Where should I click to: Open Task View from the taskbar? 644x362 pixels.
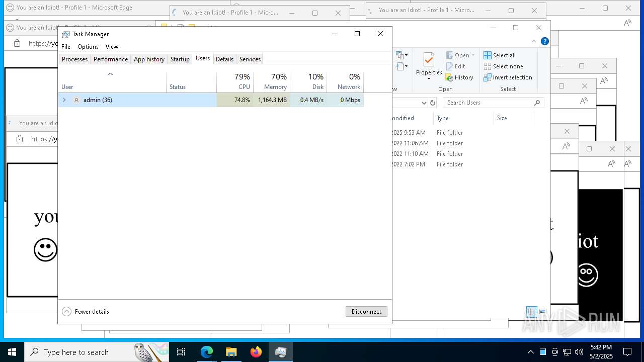tap(181, 352)
